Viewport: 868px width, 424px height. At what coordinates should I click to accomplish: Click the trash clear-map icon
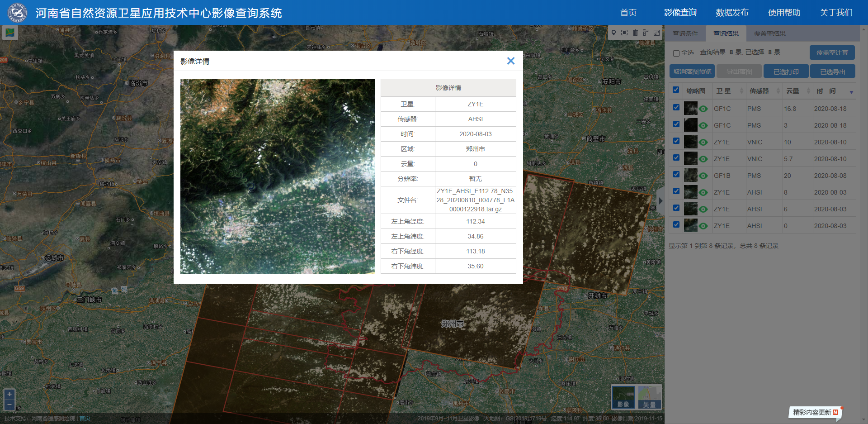tap(635, 33)
